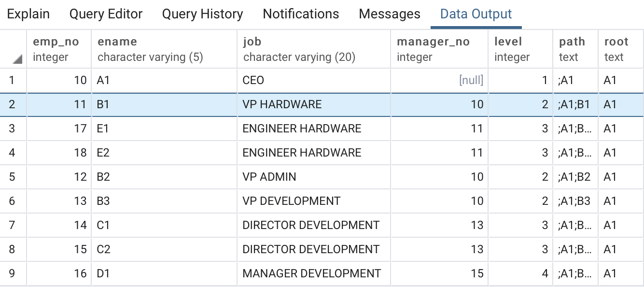Go to the Notifications tab
The image size is (644, 287).
[x=301, y=14]
